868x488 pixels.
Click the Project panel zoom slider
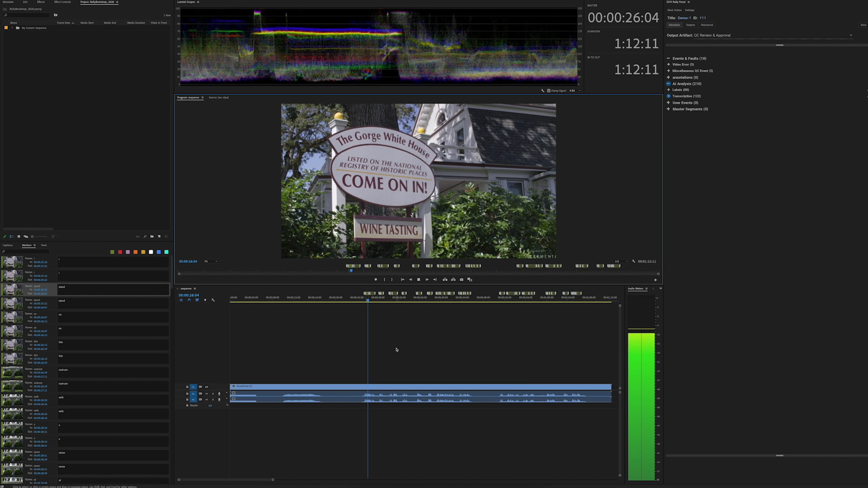point(39,236)
